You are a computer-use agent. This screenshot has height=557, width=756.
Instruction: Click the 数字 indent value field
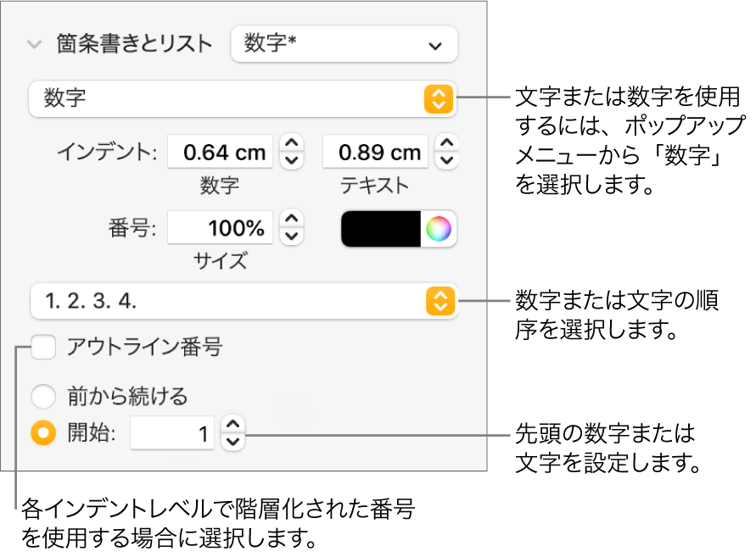tap(221, 153)
